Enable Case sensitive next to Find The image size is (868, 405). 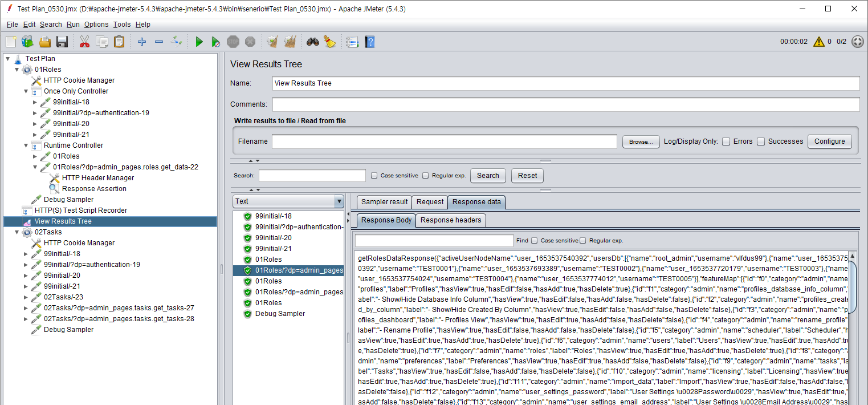534,241
